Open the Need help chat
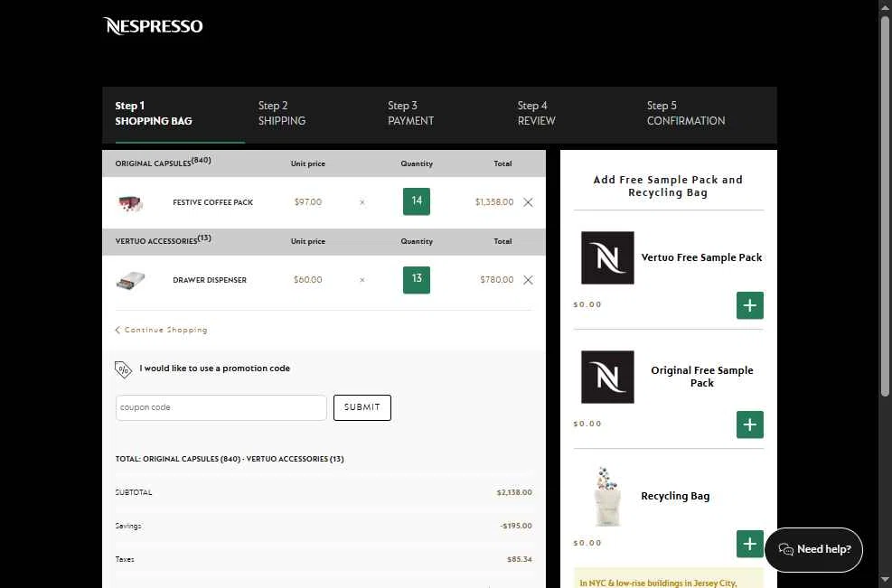The height and width of the screenshot is (588, 892). tap(814, 549)
